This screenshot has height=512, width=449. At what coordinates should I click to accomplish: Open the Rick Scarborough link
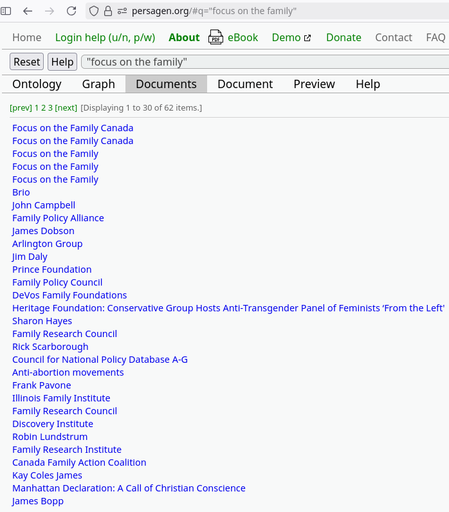[x=50, y=347]
